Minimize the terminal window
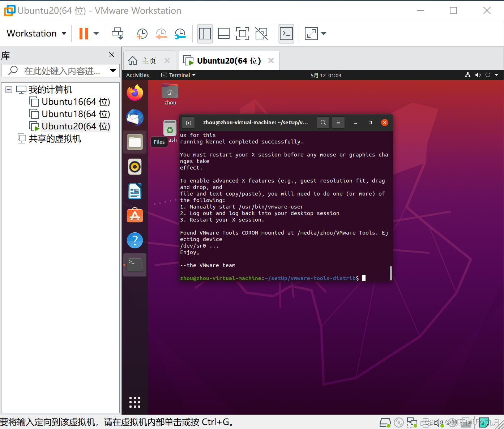 pyautogui.click(x=356, y=123)
